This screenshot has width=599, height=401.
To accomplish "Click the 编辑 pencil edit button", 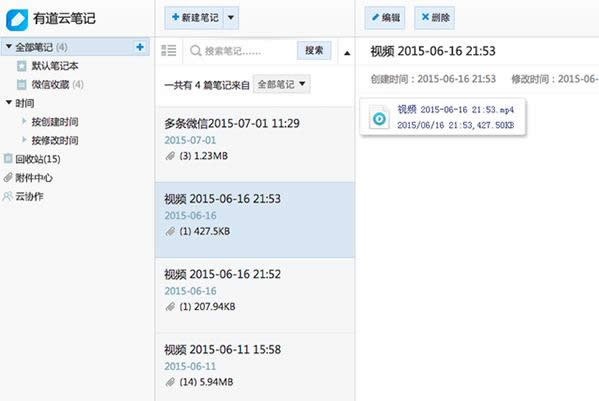I will (x=385, y=18).
